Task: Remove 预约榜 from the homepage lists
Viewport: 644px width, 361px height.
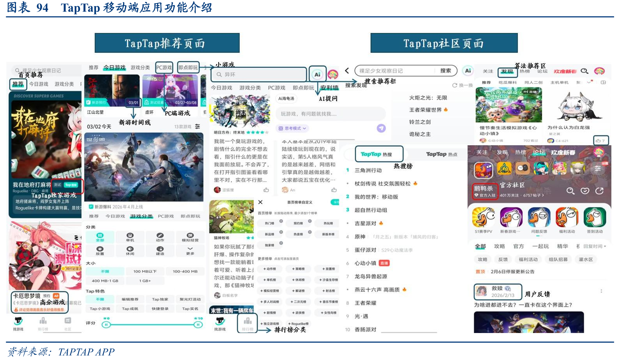Action: (x=310, y=221)
